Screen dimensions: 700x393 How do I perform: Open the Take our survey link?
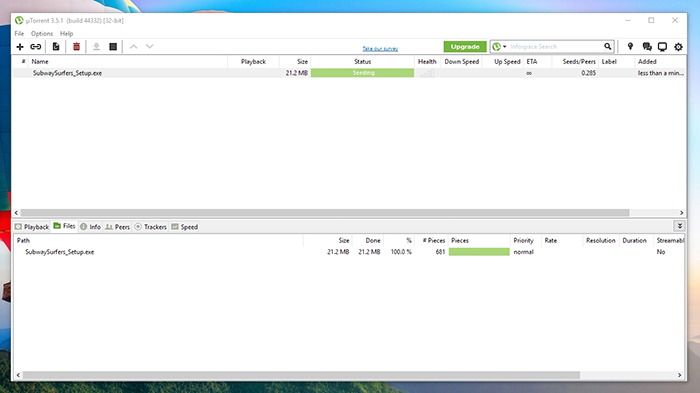pyautogui.click(x=380, y=48)
